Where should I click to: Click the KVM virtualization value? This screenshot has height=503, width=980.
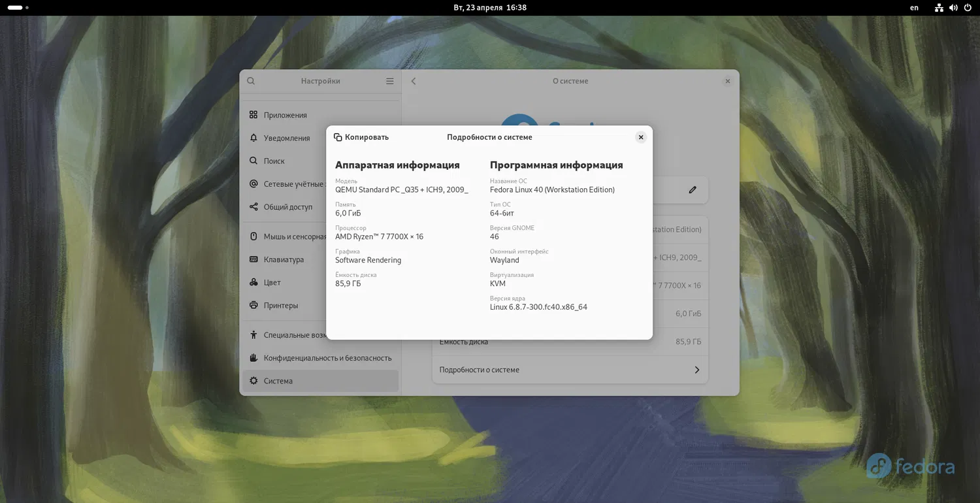click(498, 284)
